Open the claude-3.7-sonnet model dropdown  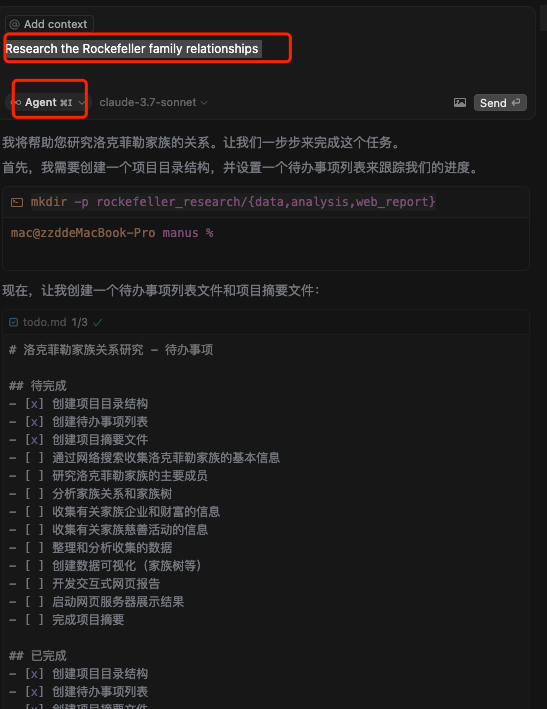(153, 103)
